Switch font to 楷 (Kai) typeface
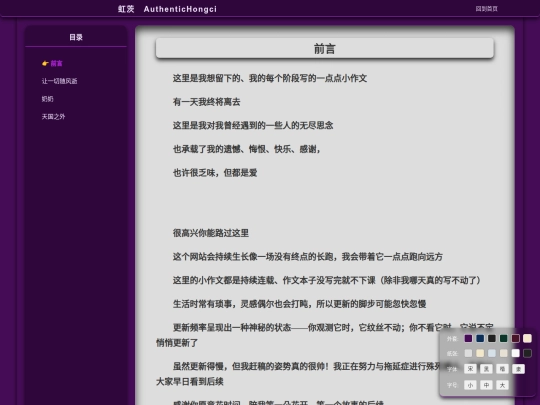Viewport: 540px width, 405px height. tap(502, 369)
